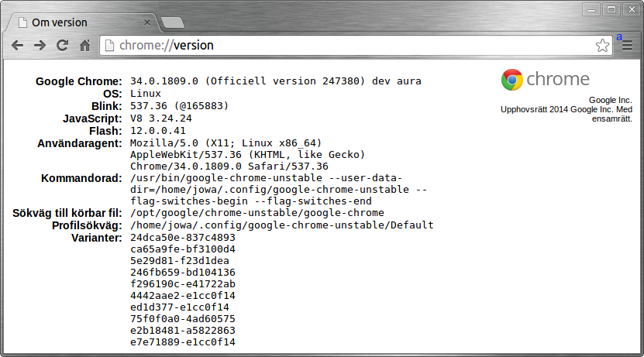Open a new tab
Screen dimensions: 644x357
click(173, 22)
